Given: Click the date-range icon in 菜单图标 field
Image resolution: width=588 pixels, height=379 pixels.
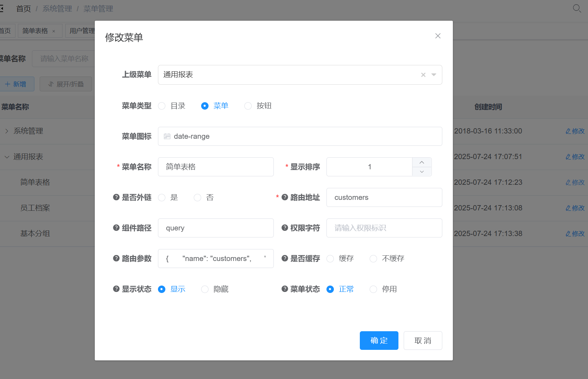Looking at the screenshot, I should [x=167, y=136].
